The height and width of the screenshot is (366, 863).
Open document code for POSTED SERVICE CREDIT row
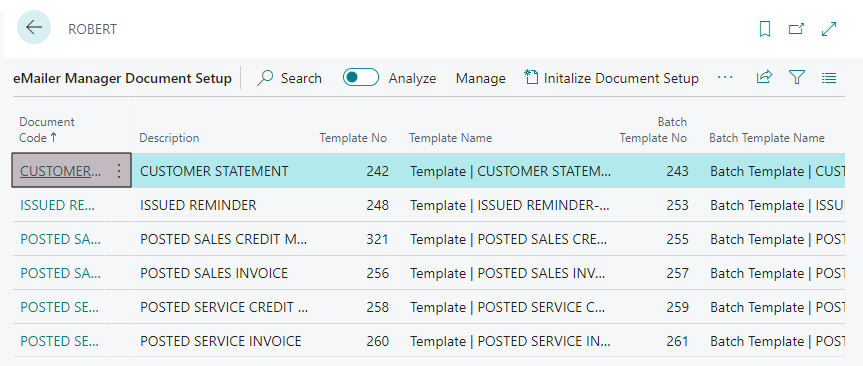[60, 307]
